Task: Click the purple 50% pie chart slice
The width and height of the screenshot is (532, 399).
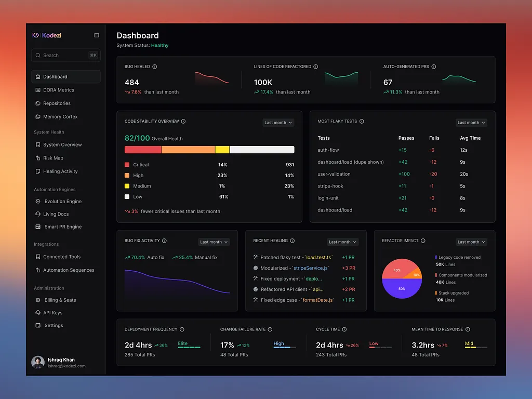Action: (x=402, y=289)
